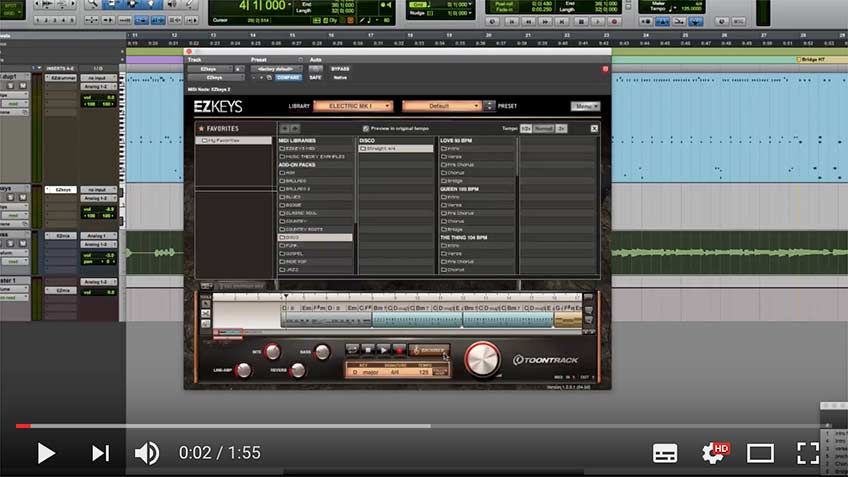Open the EZkeys Menu dropdown
This screenshot has width=848, height=477.
point(586,107)
